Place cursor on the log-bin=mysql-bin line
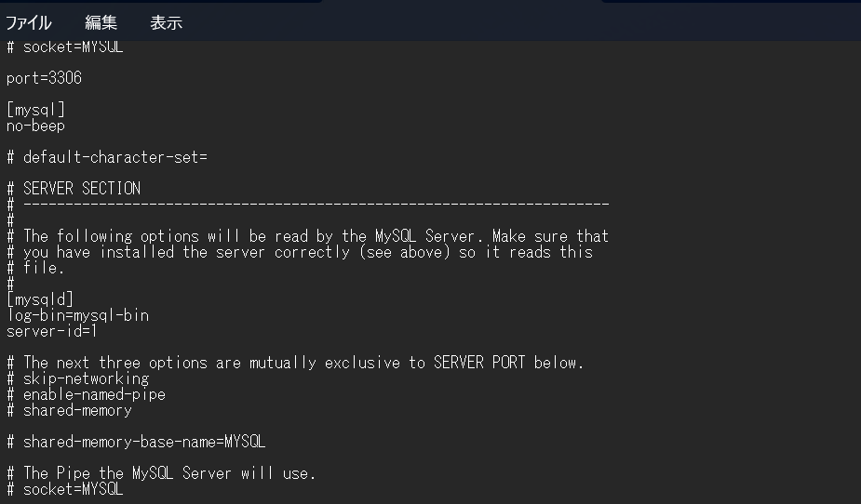Screen dimensions: 861x504 click(x=77, y=315)
